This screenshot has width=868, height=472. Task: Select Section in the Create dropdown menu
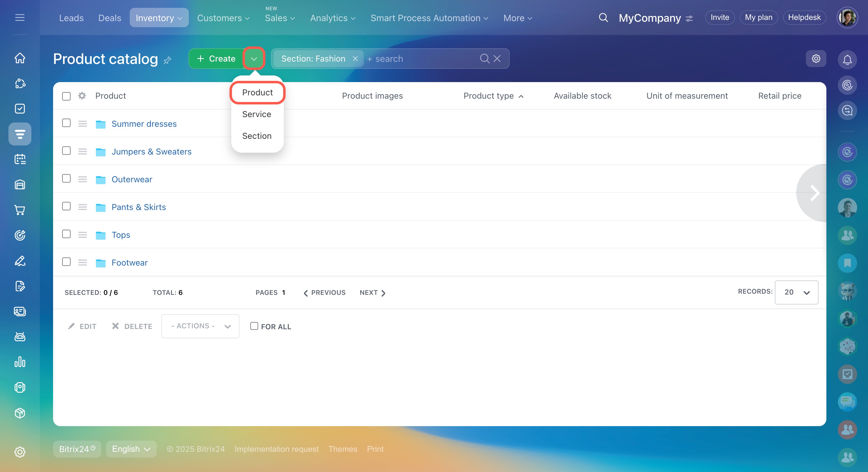[256, 136]
